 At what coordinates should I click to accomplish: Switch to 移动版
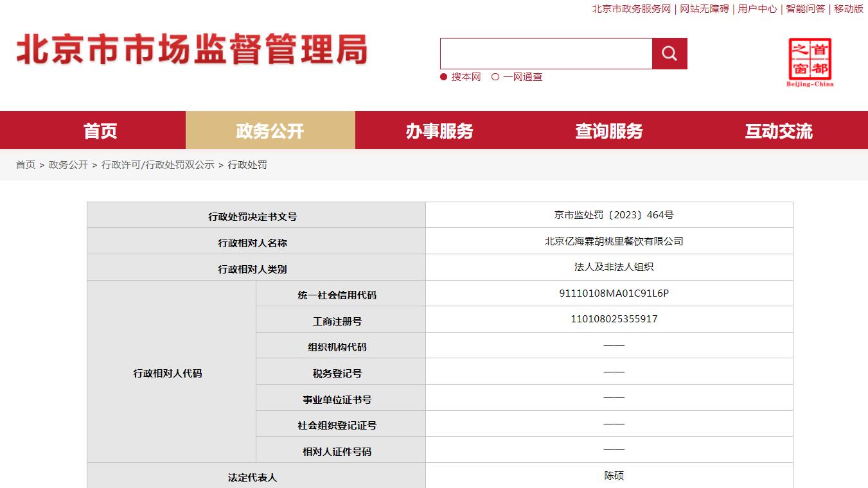coord(849,9)
